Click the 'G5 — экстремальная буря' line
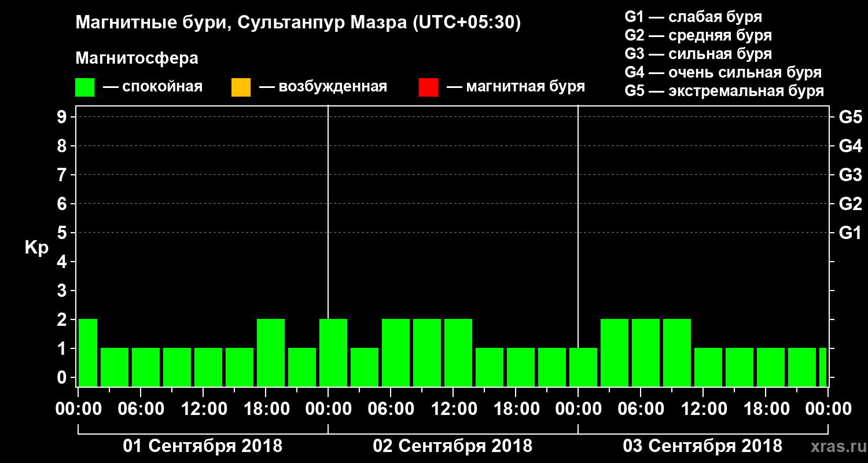 pos(724,91)
